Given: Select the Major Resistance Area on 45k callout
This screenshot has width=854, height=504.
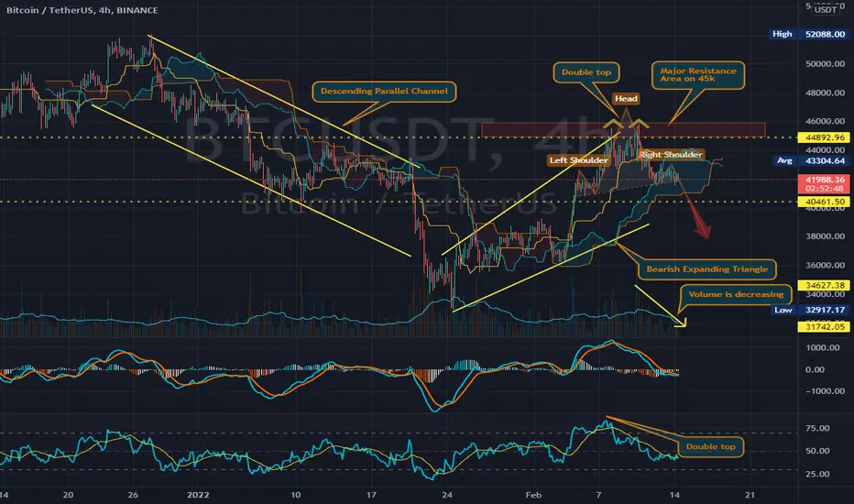Looking at the screenshot, I should pyautogui.click(x=698, y=74).
